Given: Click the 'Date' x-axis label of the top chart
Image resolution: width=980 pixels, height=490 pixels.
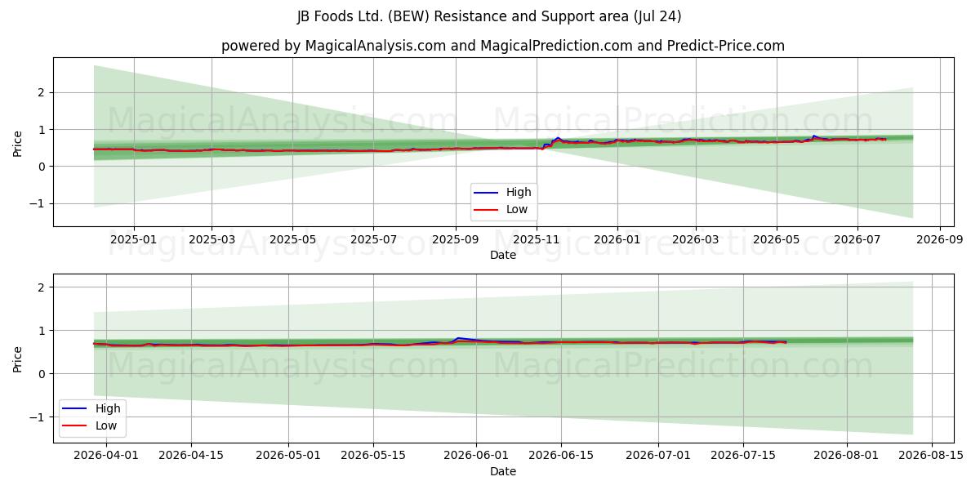Looking at the screenshot, I should [503, 255].
